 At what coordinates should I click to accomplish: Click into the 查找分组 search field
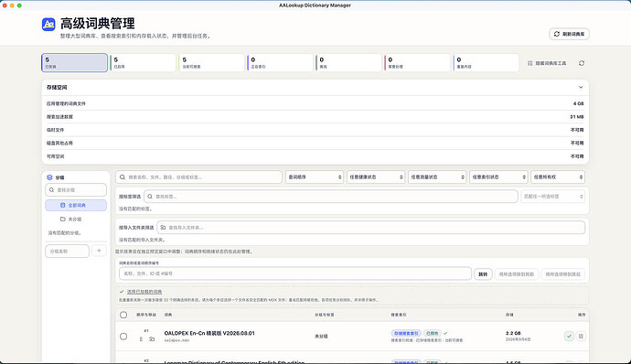76,189
